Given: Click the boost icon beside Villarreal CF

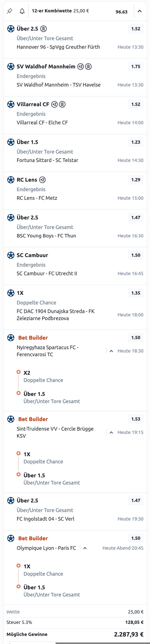Looking at the screenshot, I should click(x=62, y=104).
